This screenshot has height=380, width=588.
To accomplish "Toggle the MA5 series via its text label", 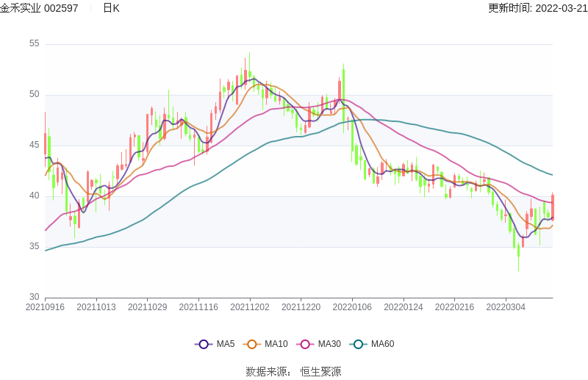I will tap(226, 344).
